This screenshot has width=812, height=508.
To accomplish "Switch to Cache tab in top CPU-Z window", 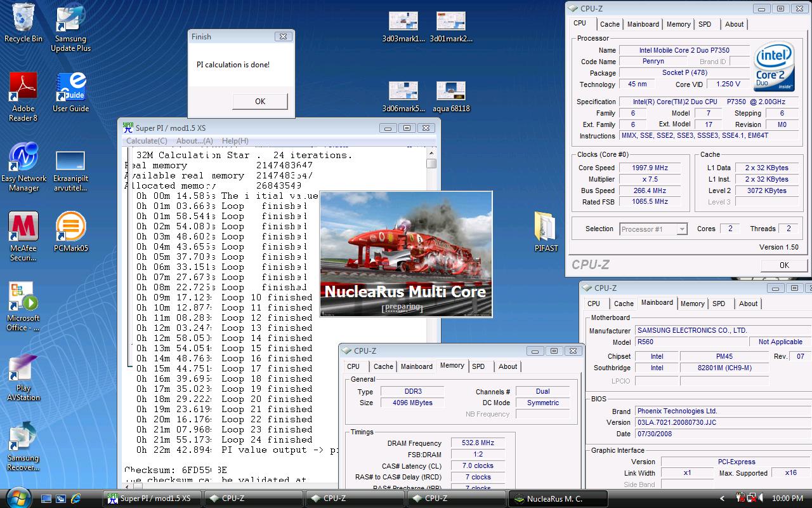I will [x=610, y=24].
